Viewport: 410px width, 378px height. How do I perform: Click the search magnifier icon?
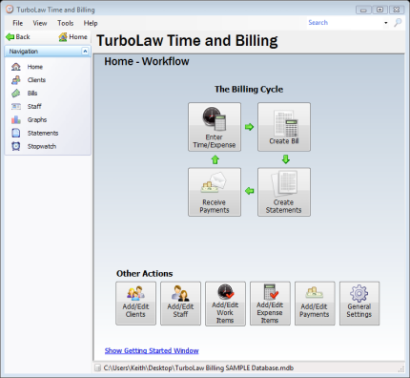click(398, 23)
